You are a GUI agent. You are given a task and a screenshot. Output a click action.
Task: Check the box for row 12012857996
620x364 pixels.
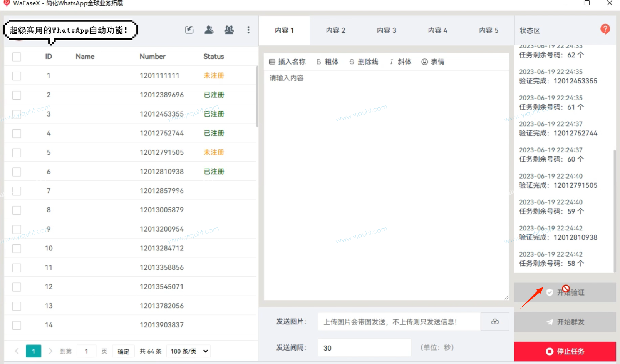click(x=17, y=191)
